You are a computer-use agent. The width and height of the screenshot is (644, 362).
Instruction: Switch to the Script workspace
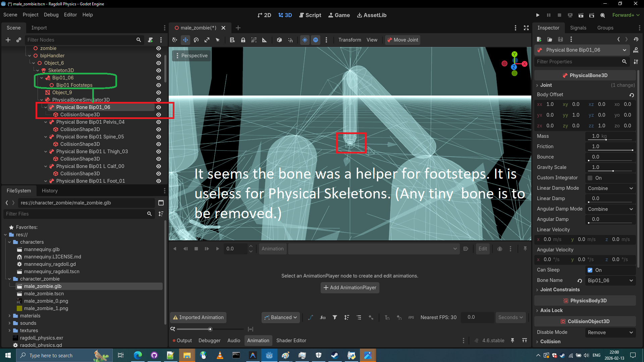[x=310, y=15]
